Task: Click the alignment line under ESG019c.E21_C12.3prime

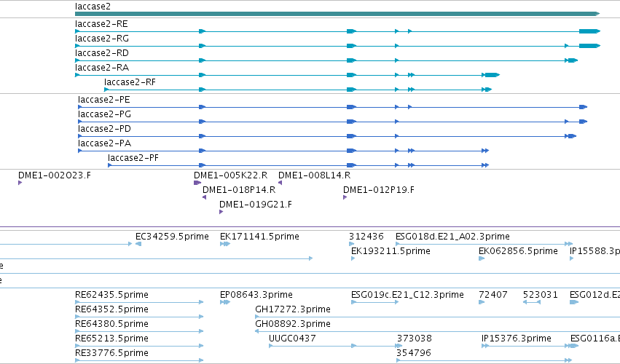Action: click(x=375, y=302)
